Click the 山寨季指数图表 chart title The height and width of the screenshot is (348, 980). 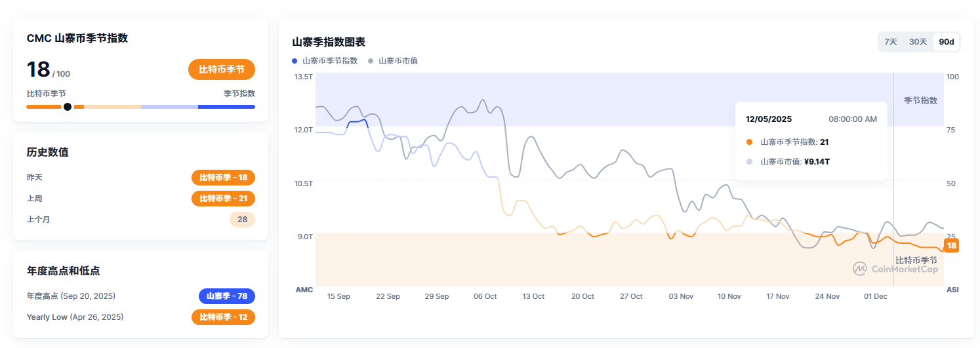(329, 42)
